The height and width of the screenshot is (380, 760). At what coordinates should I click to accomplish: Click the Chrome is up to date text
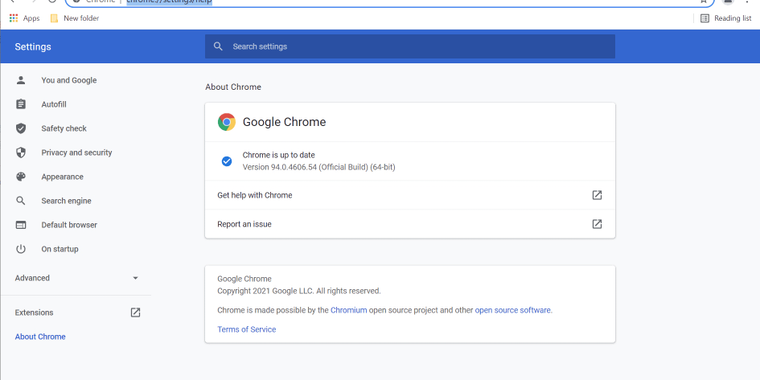(x=279, y=155)
